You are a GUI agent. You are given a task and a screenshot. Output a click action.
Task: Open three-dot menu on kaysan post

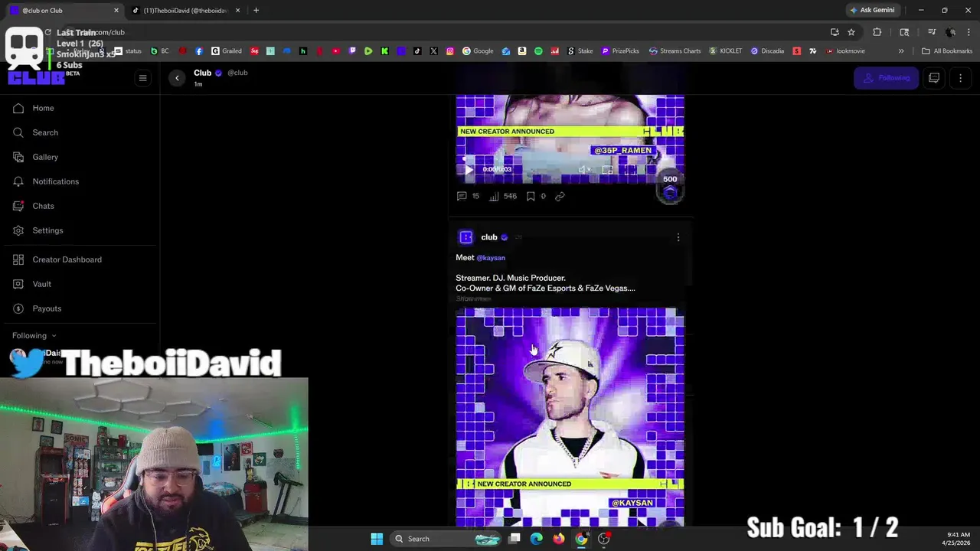[678, 238]
